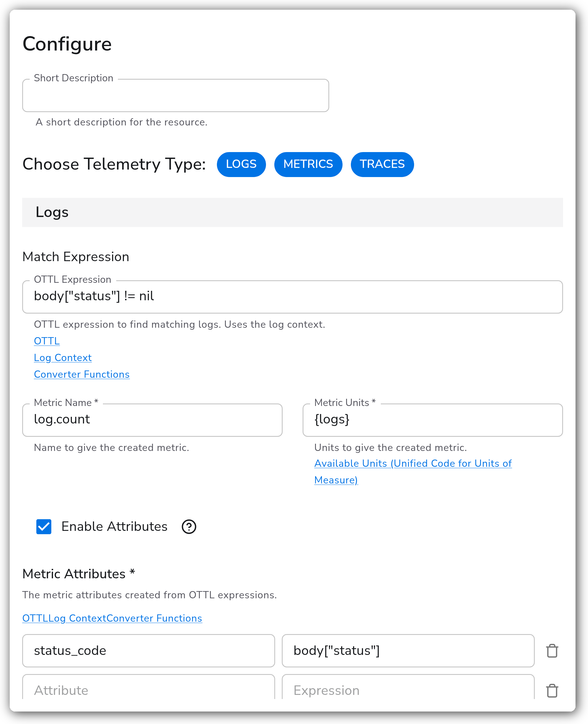Viewport: 588px width, 724px height.
Task: Open Converter Functions link under Match Expression
Action: click(x=82, y=374)
